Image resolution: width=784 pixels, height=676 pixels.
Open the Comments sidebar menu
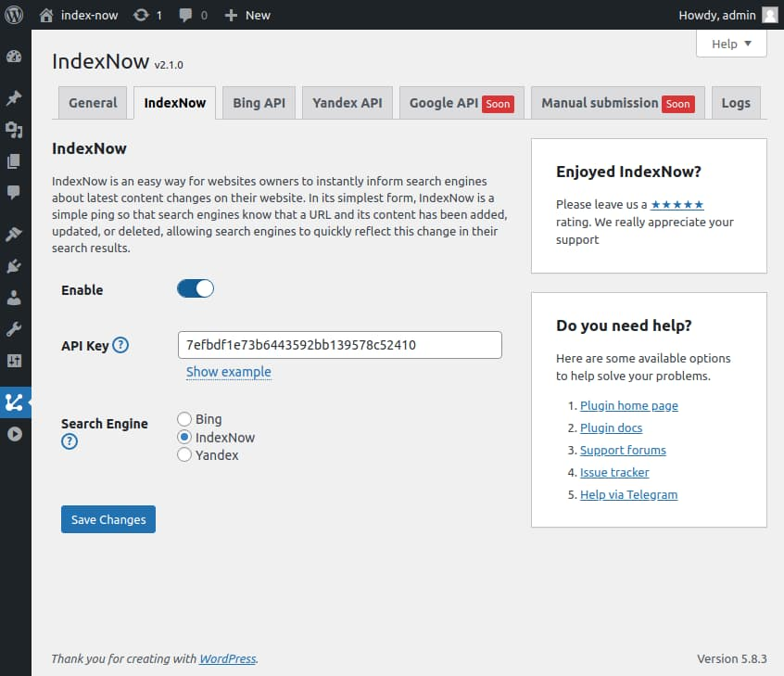[x=14, y=193]
